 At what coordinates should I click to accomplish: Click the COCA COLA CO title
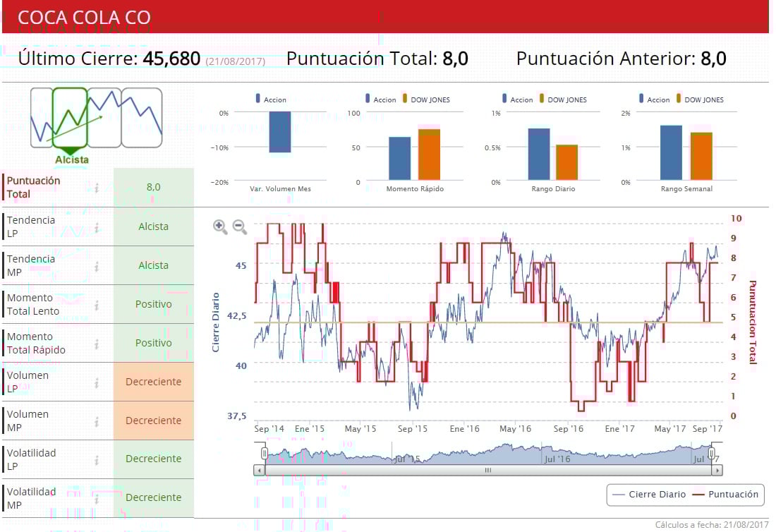[84, 18]
